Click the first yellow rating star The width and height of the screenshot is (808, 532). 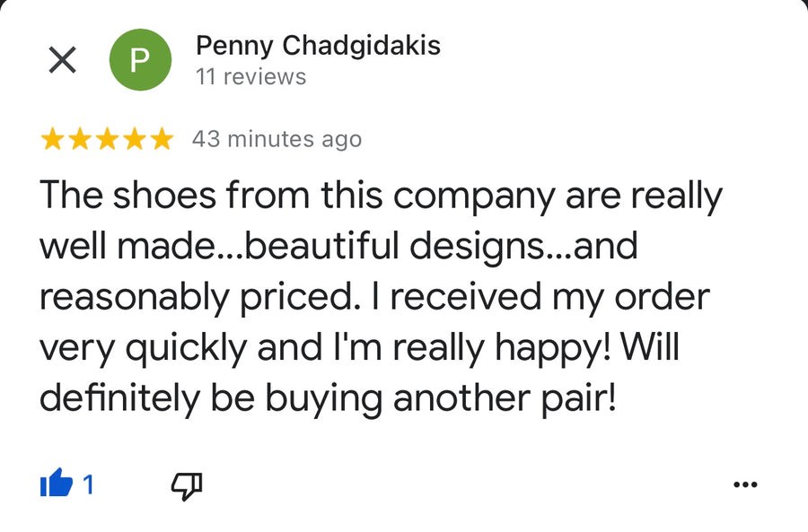point(53,139)
